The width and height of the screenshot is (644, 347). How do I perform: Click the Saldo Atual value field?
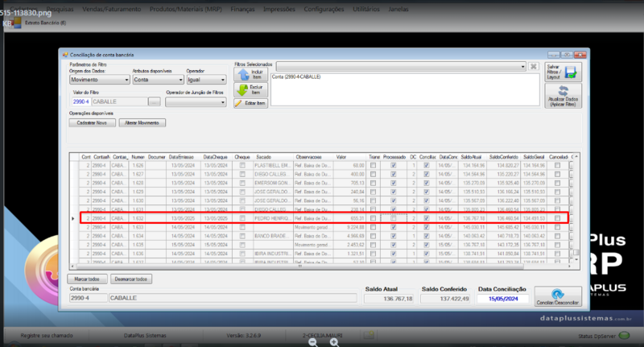389,299
